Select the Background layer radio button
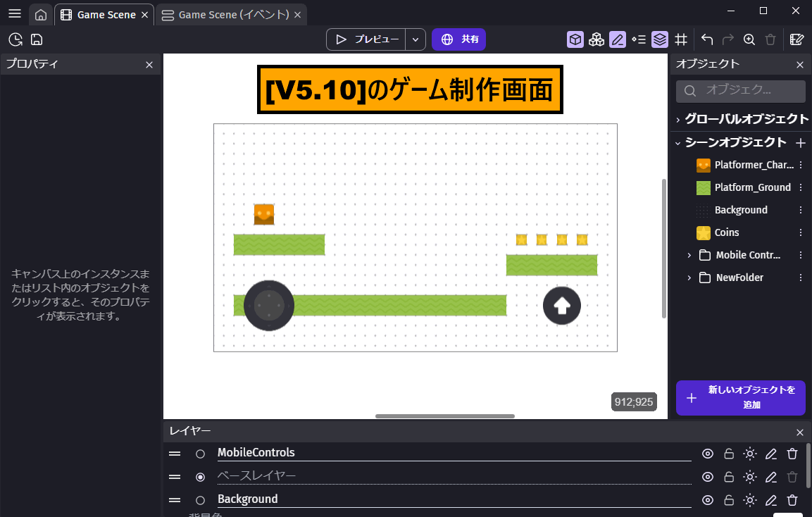This screenshot has height=517, width=812. point(201,500)
